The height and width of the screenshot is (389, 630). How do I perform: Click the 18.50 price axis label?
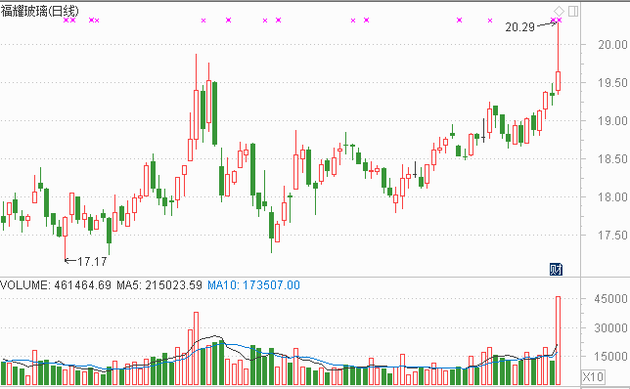[612, 159]
